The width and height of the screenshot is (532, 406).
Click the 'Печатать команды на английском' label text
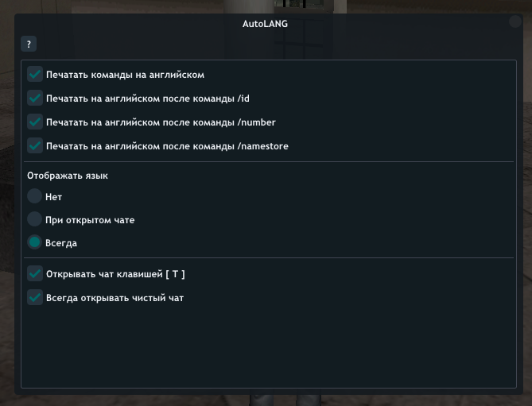point(125,75)
